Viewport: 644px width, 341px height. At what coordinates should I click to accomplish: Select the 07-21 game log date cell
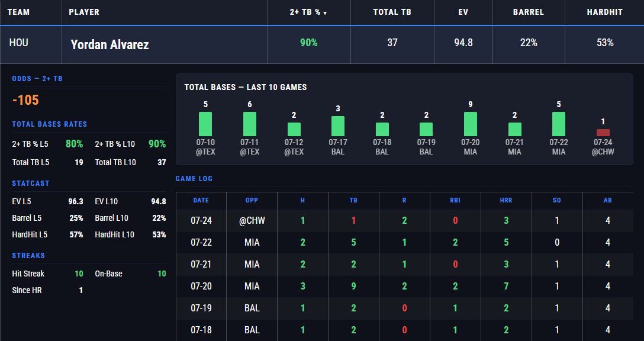click(201, 264)
